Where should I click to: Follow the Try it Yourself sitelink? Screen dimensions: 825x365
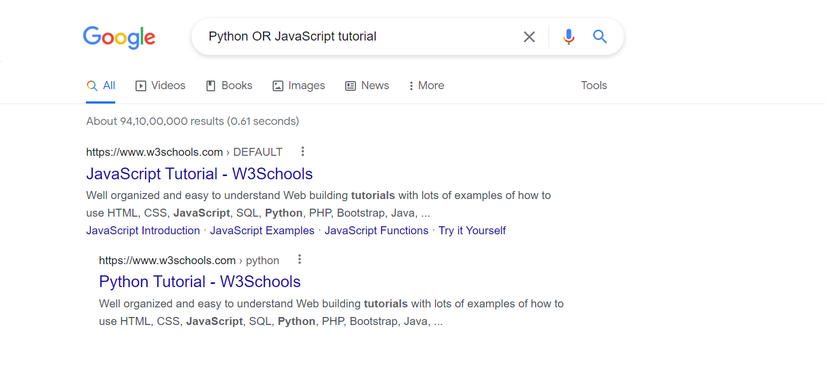click(x=472, y=231)
